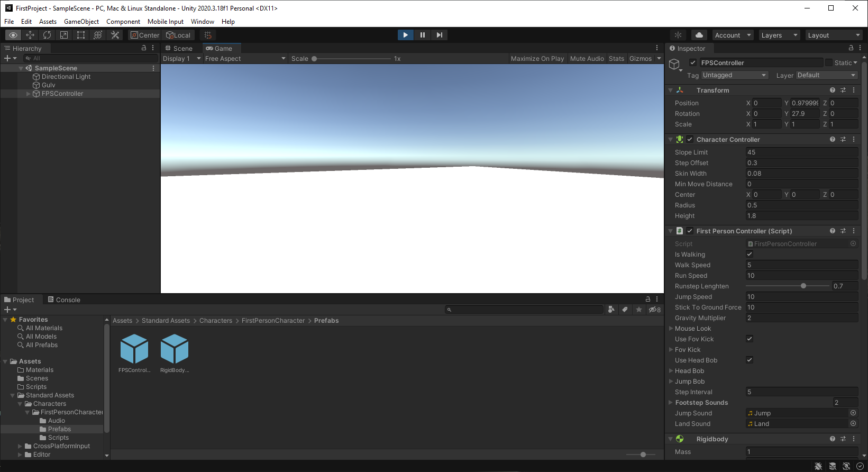Open Collaborate services icon
The width and height of the screenshot is (868, 472).
678,35
